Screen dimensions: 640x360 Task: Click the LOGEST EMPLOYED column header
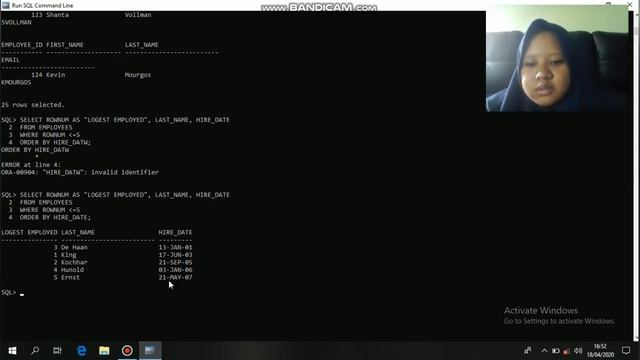29,232
